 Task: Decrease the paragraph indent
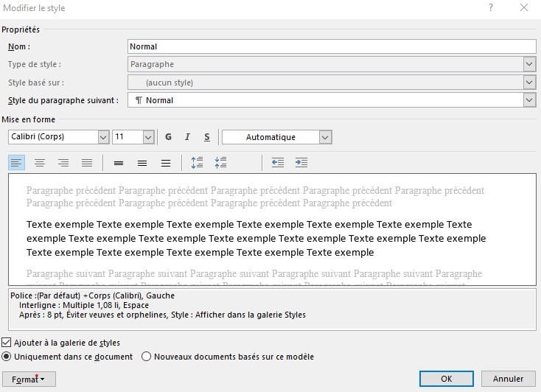tap(278, 163)
